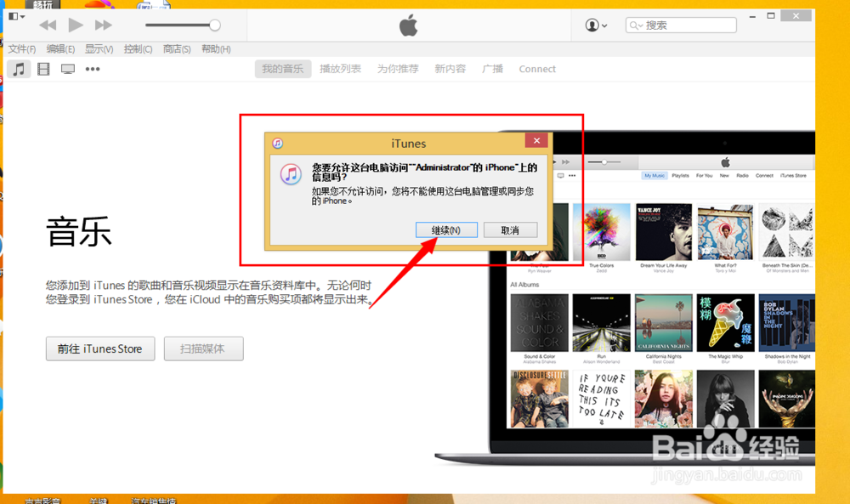Select the Movies film strip icon
Image resolution: width=850 pixels, height=504 pixels.
point(43,70)
